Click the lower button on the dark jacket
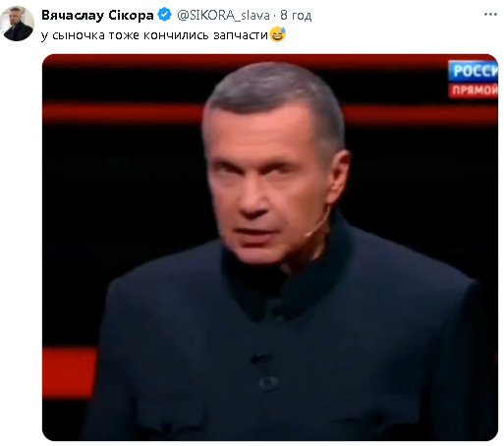 pyautogui.click(x=268, y=382)
